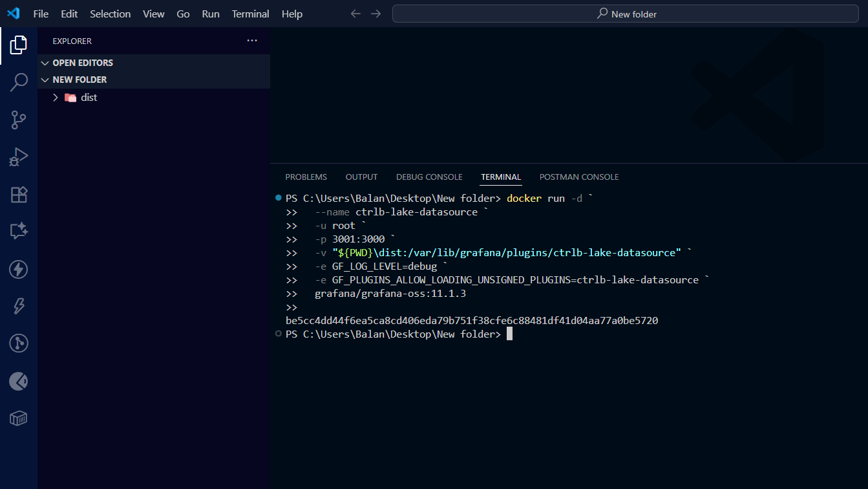The height and width of the screenshot is (489, 868).
Task: Open the Search view icon
Action: 19,82
